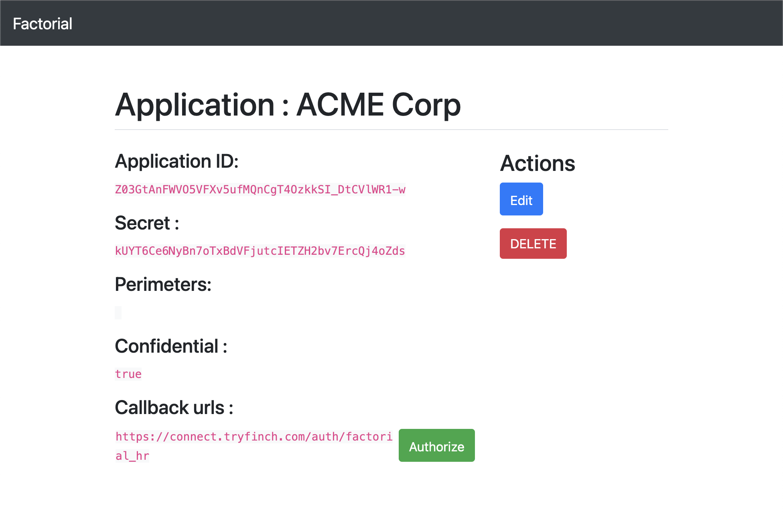Click the Application ID: label

[176, 161]
